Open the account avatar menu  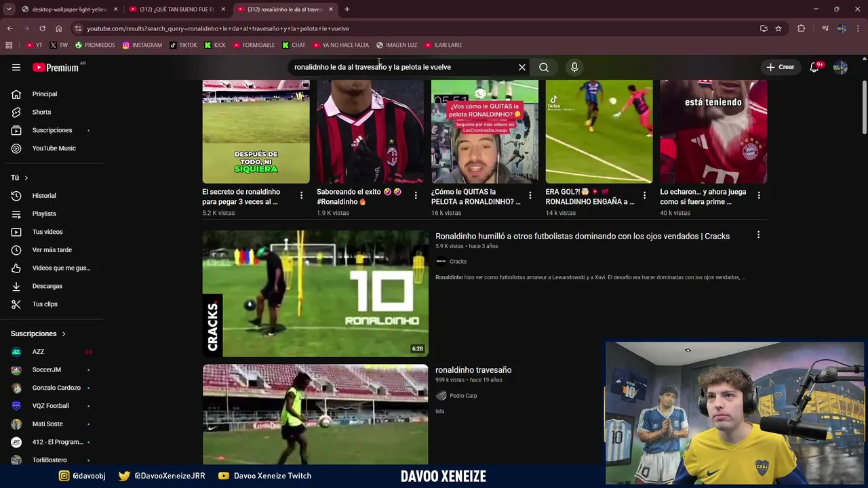coord(840,67)
